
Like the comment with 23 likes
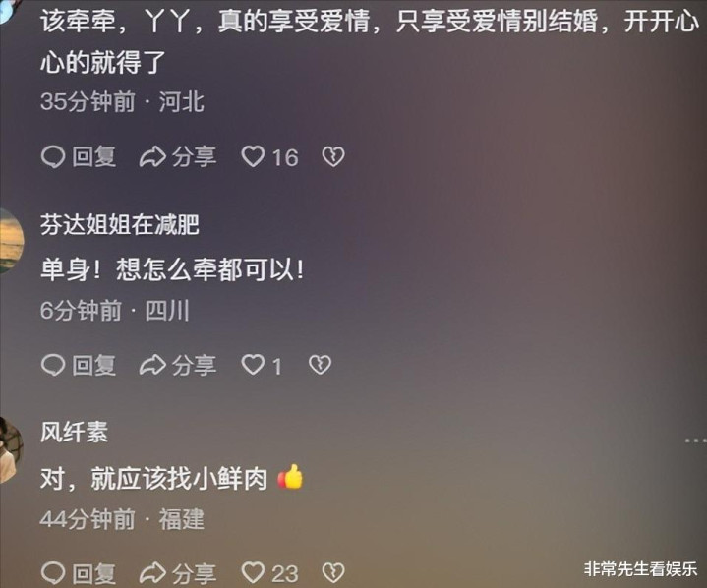[253, 572]
